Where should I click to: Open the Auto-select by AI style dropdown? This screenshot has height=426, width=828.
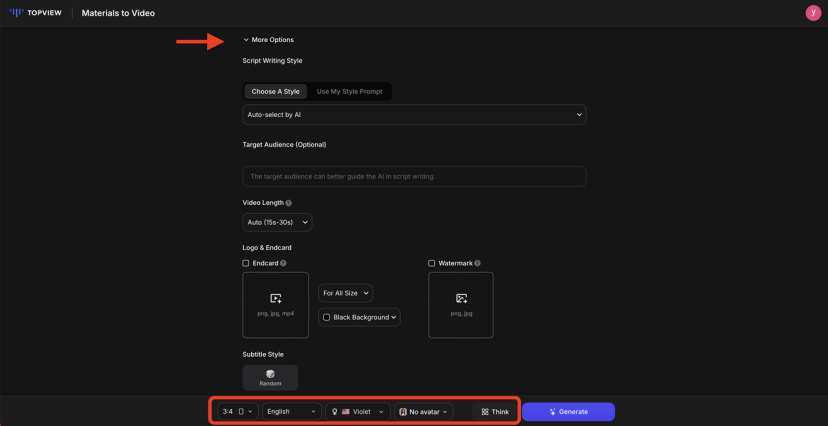tap(414, 115)
